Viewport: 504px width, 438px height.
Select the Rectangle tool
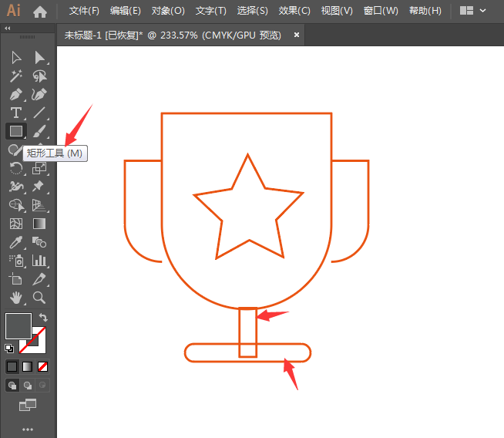click(x=16, y=131)
